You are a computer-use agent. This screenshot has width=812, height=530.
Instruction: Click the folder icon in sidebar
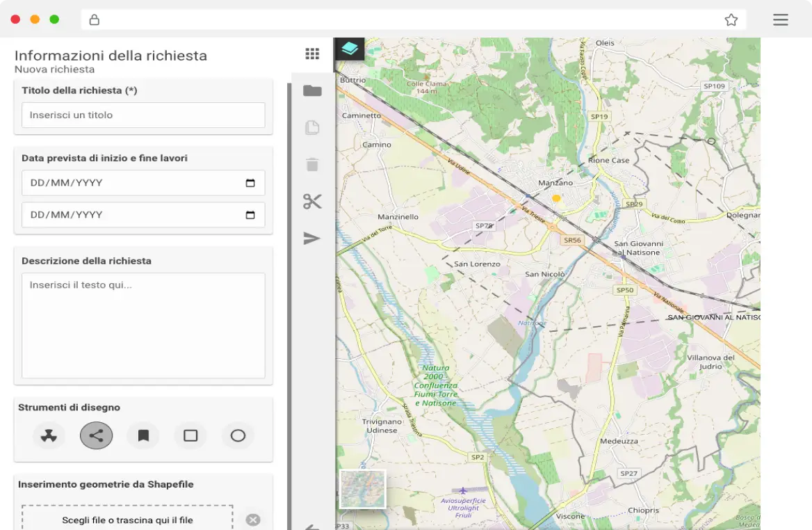[x=312, y=91]
